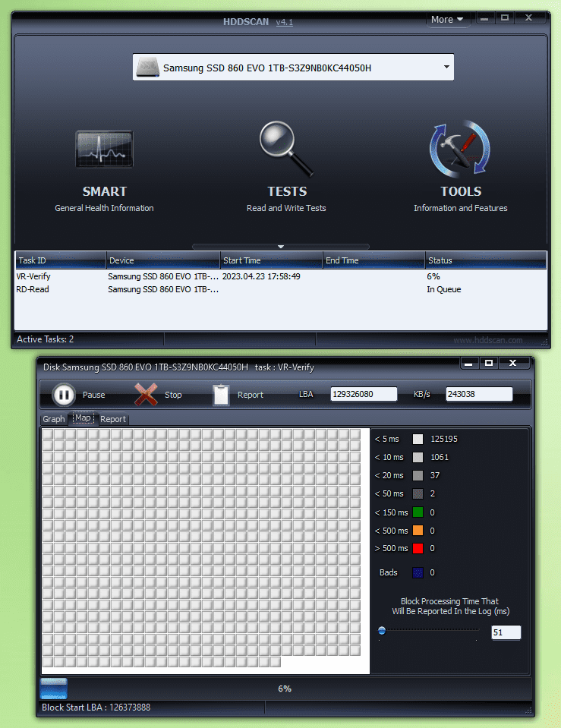Click the Bads dark blue swatch

[418, 572]
